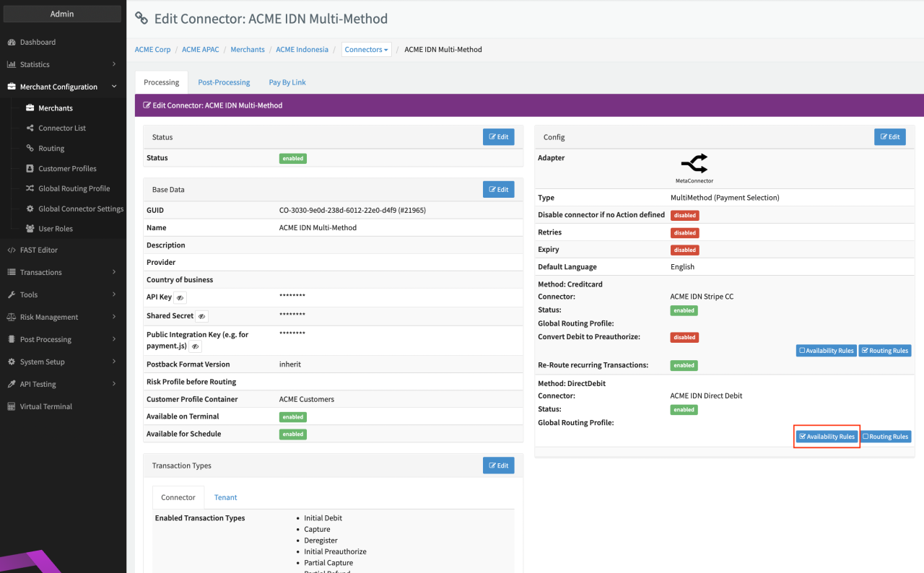Click the FAST Editor code icon

(12, 250)
